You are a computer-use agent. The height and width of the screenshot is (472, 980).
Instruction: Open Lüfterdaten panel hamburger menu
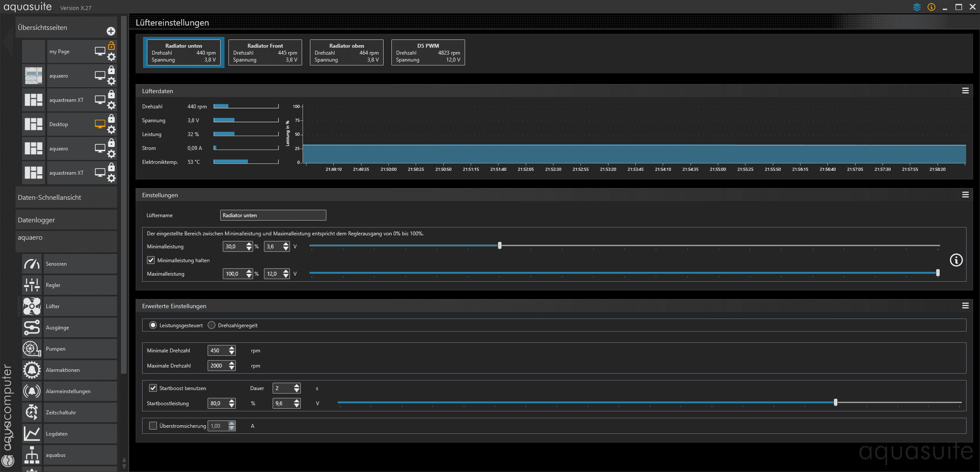965,91
